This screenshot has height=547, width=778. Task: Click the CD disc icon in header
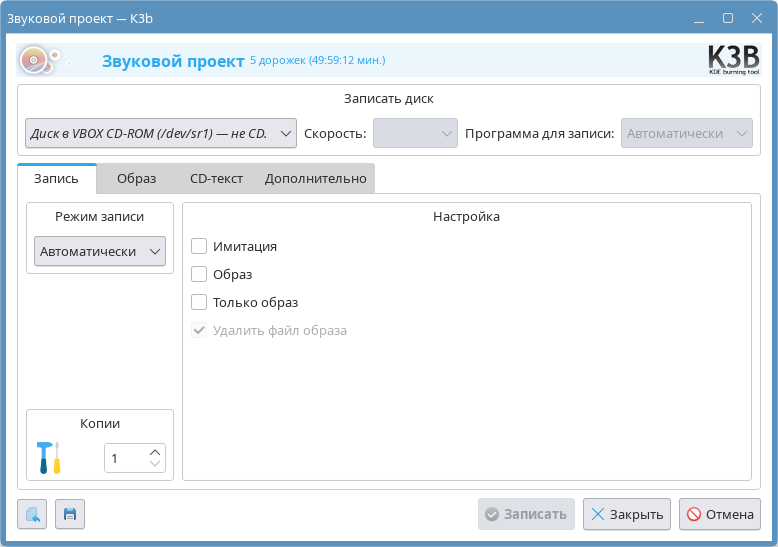coord(37,61)
